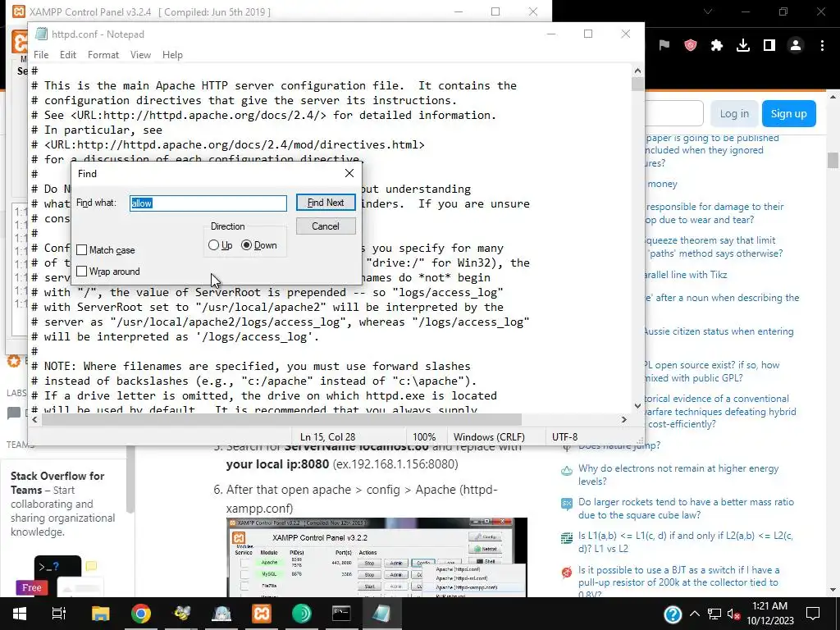
Task: Click Stack Overflow search box
Action: pyautogui.click(x=673, y=113)
